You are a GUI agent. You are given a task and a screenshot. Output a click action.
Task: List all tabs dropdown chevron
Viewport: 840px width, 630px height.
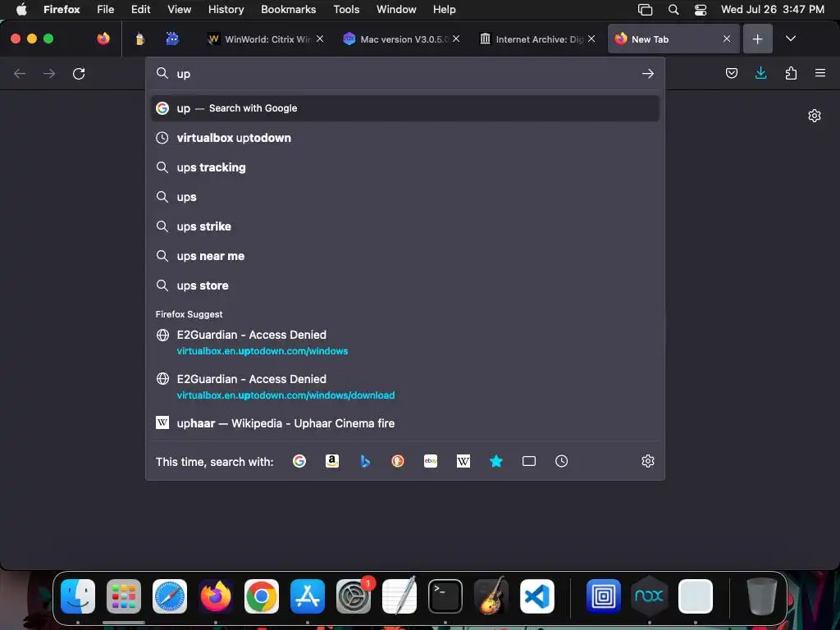pyautogui.click(x=791, y=39)
